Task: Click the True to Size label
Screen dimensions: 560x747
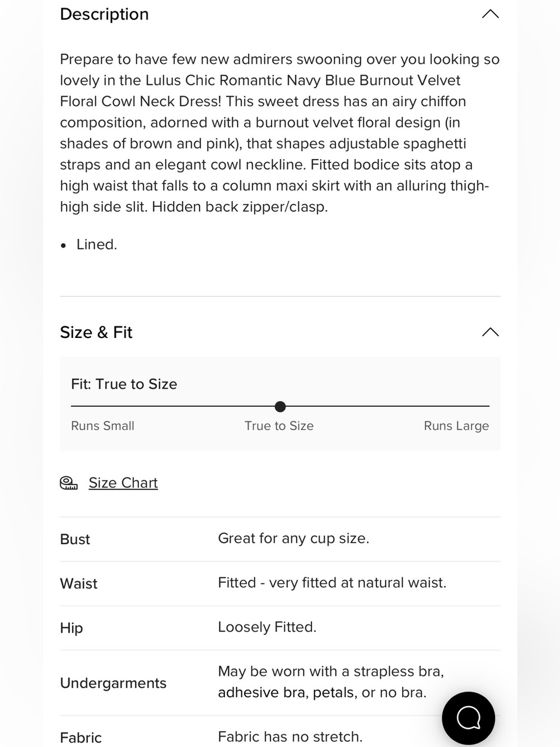Action: (x=279, y=426)
